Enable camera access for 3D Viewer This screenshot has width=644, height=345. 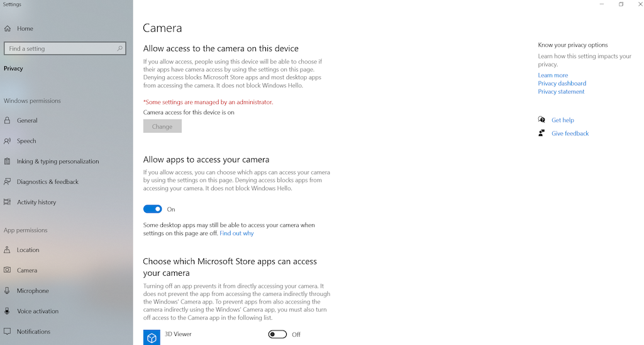point(277,334)
